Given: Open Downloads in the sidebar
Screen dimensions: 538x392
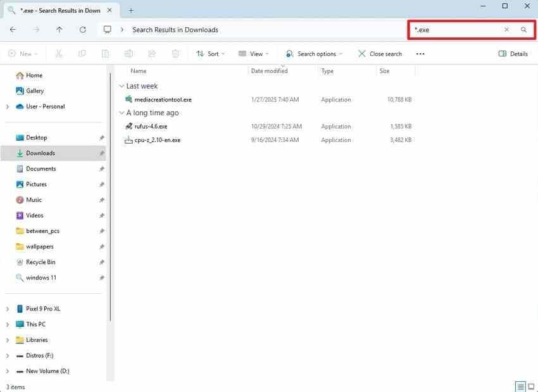Looking at the screenshot, I should click(40, 153).
